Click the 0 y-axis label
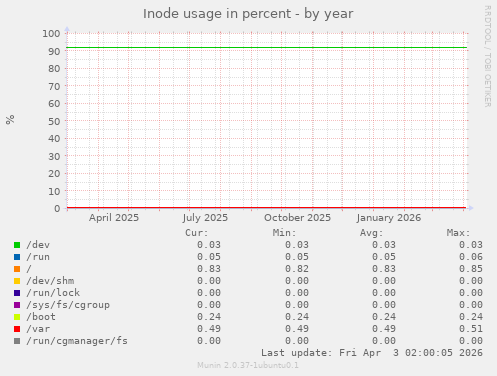 coord(57,209)
